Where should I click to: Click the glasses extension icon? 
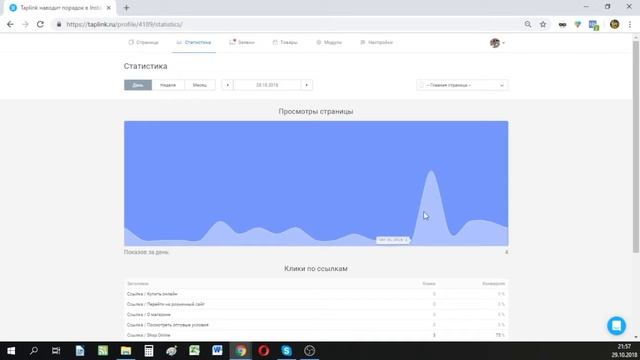click(562, 24)
